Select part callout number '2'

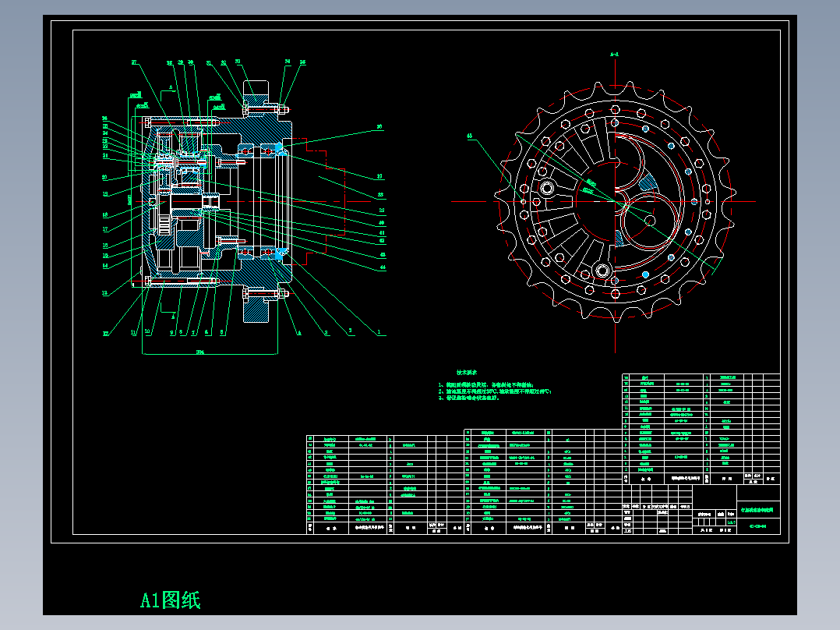(x=350, y=331)
